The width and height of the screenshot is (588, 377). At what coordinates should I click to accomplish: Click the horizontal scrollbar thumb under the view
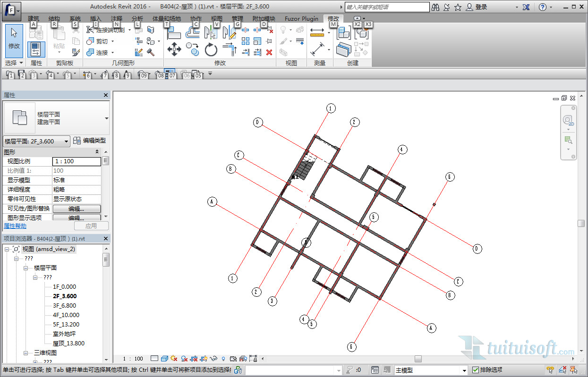[x=418, y=359]
